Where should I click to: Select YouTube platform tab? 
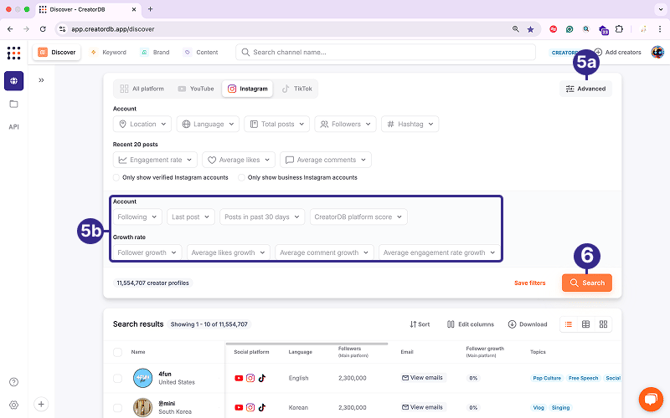pyautogui.click(x=196, y=89)
